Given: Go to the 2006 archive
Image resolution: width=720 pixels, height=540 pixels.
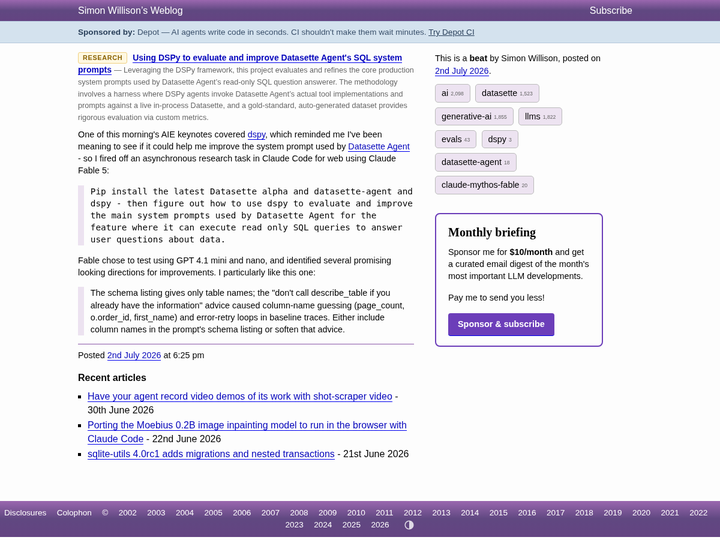Looking at the screenshot, I should [242, 512].
